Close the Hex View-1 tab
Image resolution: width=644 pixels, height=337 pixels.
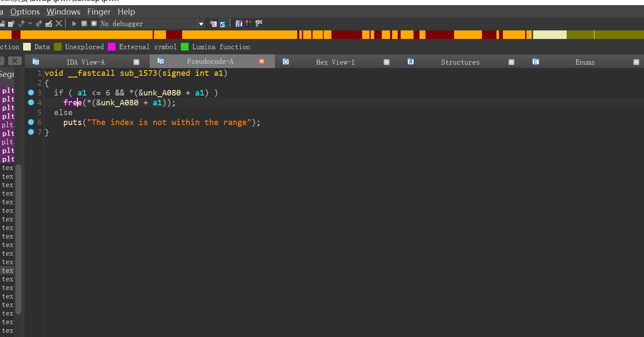point(387,62)
